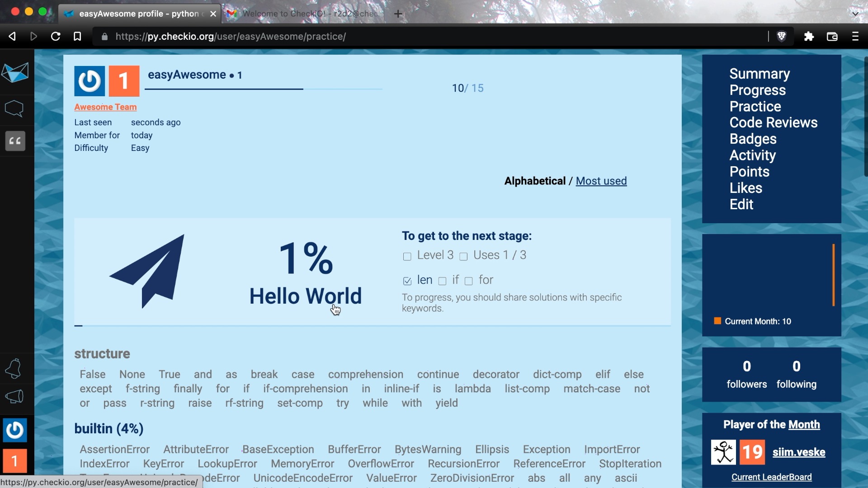The width and height of the screenshot is (868, 488).
Task: Expand the siim.veske leaderboard profile
Action: [798, 452]
